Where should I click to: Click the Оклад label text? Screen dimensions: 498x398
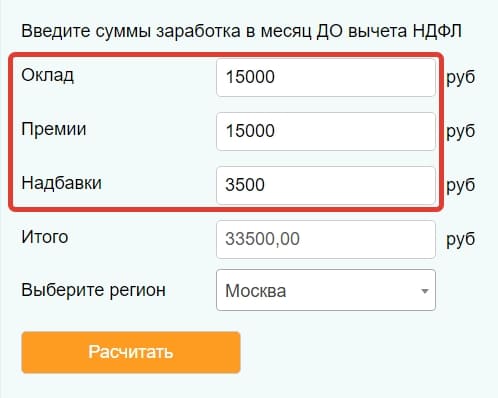coord(47,75)
